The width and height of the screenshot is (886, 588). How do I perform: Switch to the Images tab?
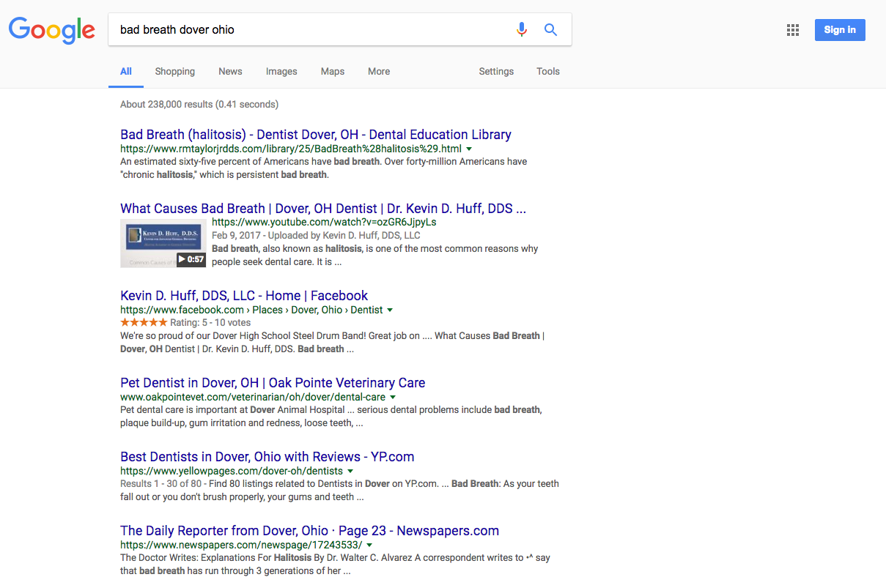[x=281, y=71]
